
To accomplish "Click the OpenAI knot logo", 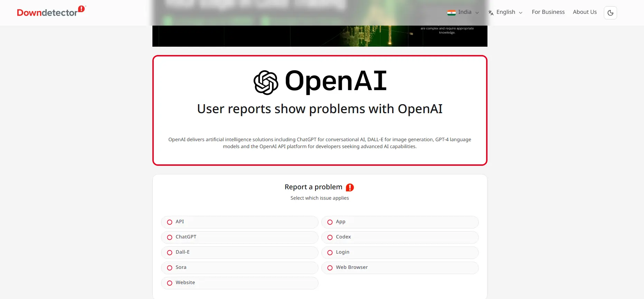I will (x=266, y=82).
